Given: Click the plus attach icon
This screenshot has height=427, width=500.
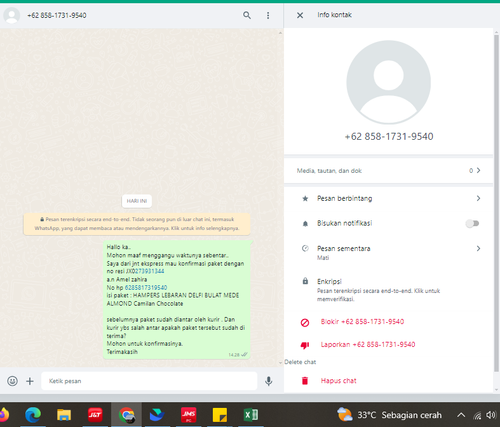Looking at the screenshot, I should click(30, 381).
